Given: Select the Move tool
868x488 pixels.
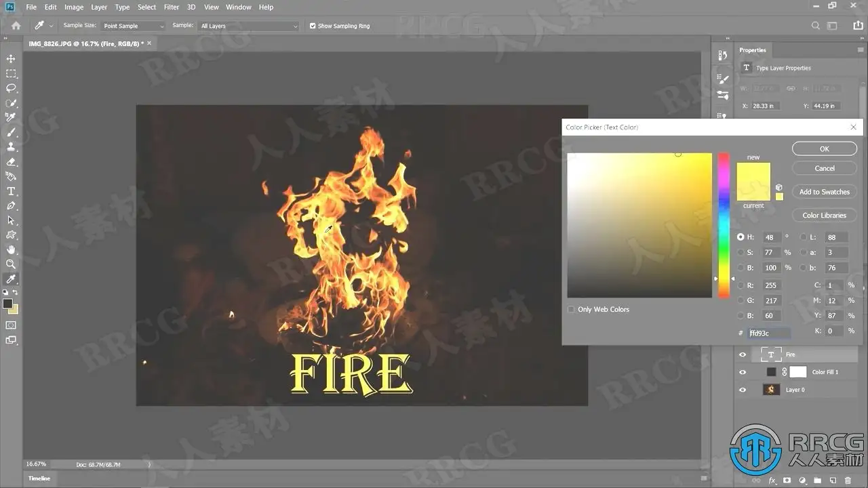Looking at the screenshot, I should pos(11,59).
